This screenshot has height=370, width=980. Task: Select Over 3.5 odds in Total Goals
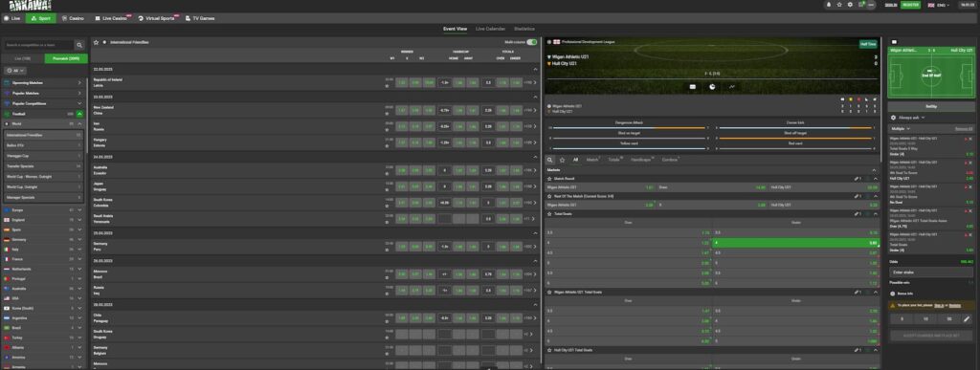coord(628,232)
